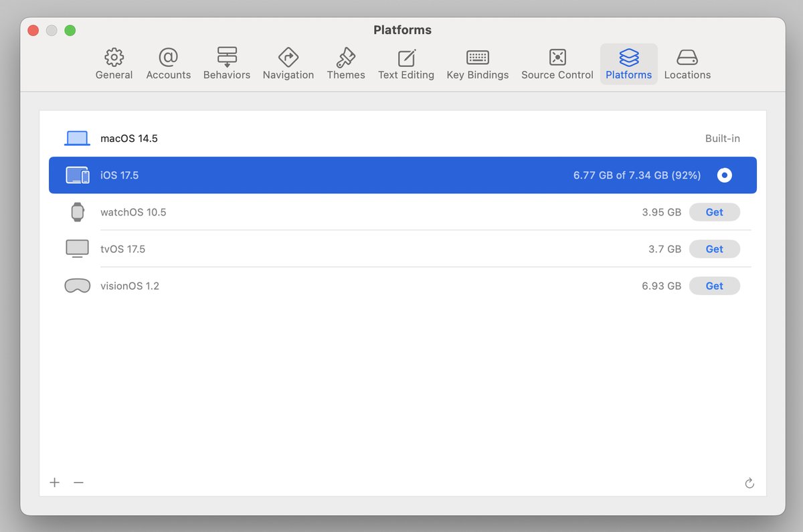Get the tvOS 17.5 platform
Screen dimensions: 803x532
[x=715, y=249]
